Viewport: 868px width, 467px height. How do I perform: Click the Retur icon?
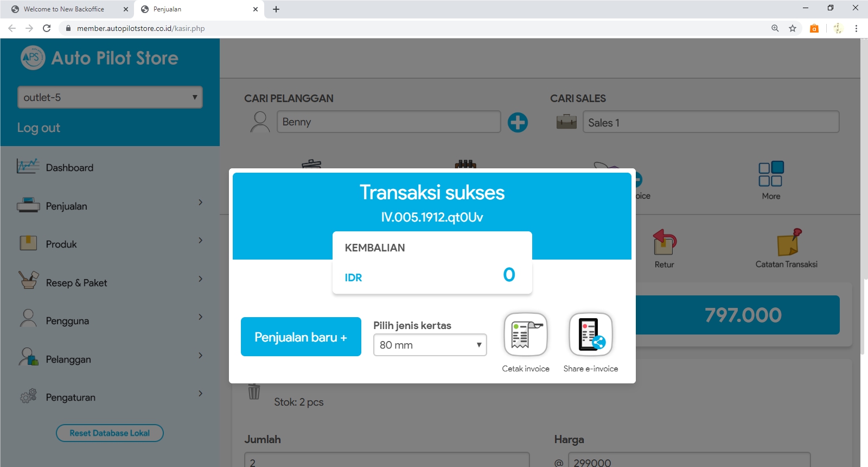[664, 242]
